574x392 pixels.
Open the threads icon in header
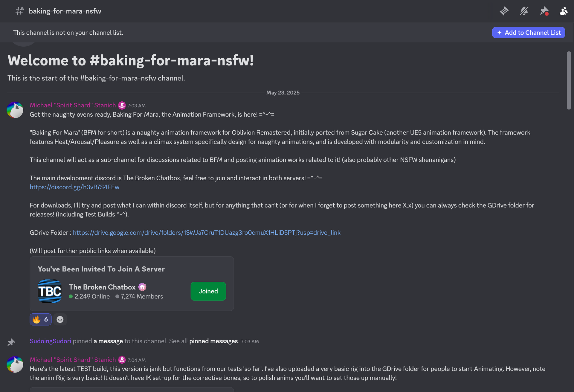point(504,11)
